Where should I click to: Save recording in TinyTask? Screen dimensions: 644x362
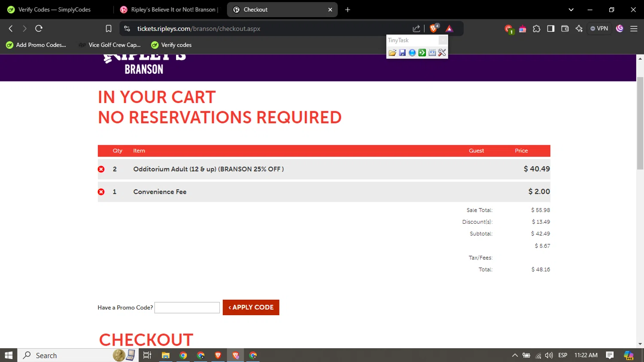[x=402, y=53]
